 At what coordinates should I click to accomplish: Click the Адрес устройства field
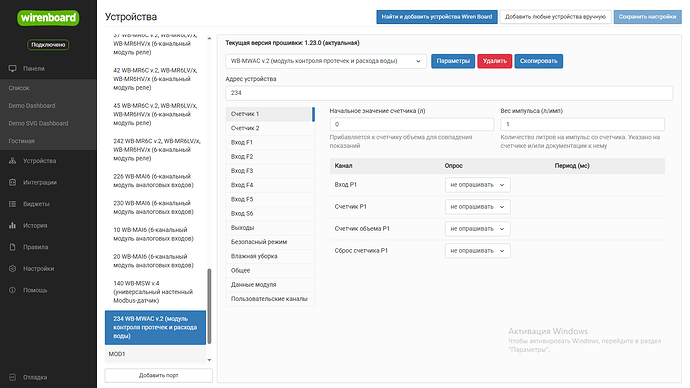(x=449, y=93)
